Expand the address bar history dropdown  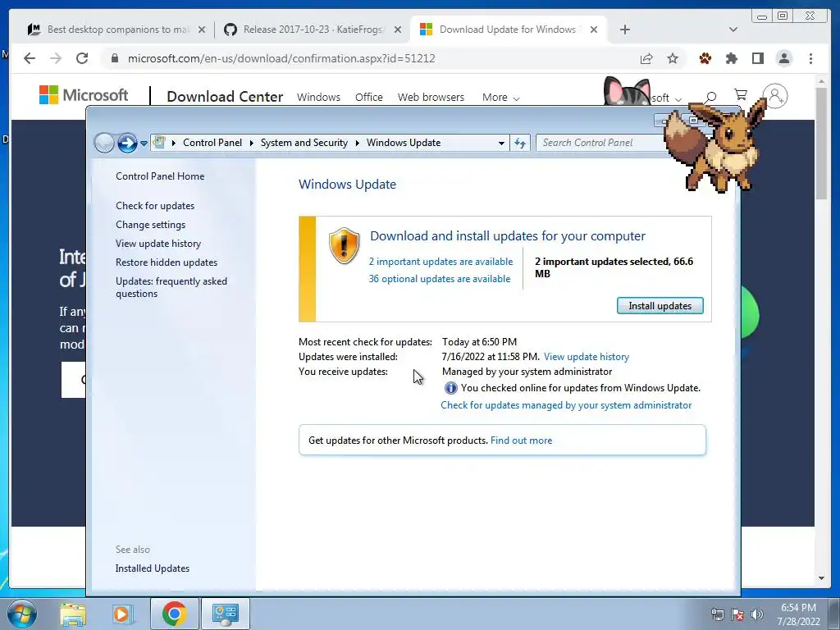(501, 143)
